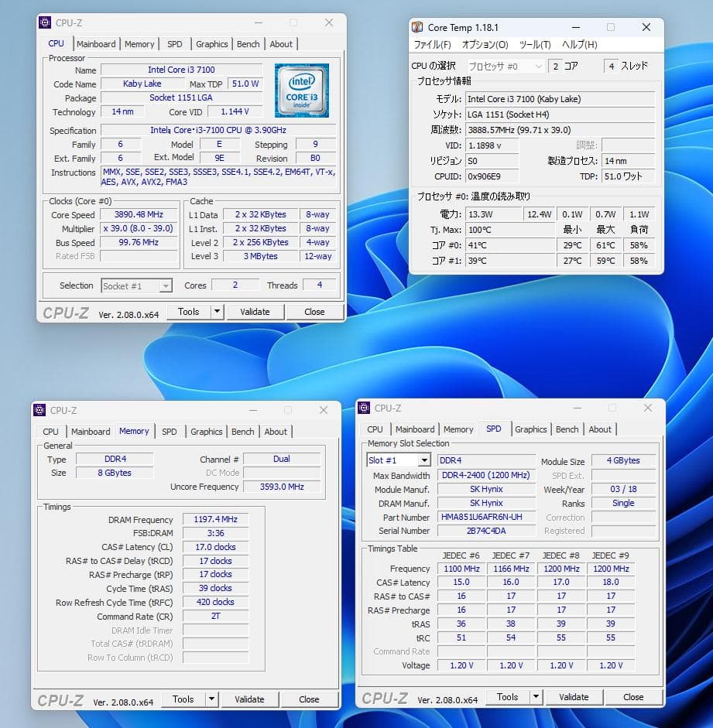Click the CPU-Z app icon in Memory window title bar
713x728 pixels.
[39, 410]
